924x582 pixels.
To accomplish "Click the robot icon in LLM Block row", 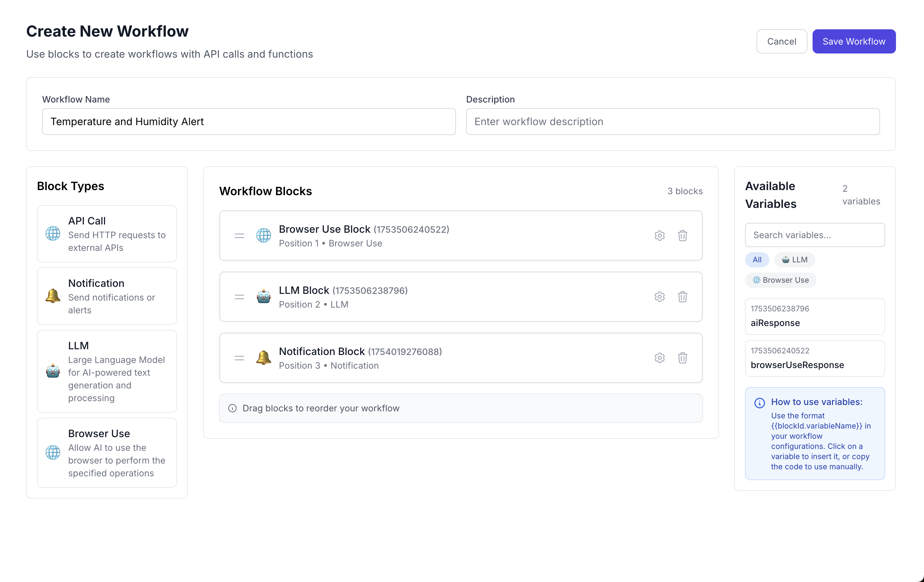I will point(264,296).
